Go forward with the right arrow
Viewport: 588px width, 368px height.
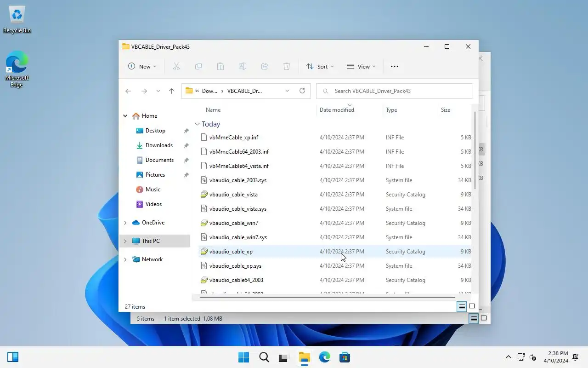[x=144, y=91]
